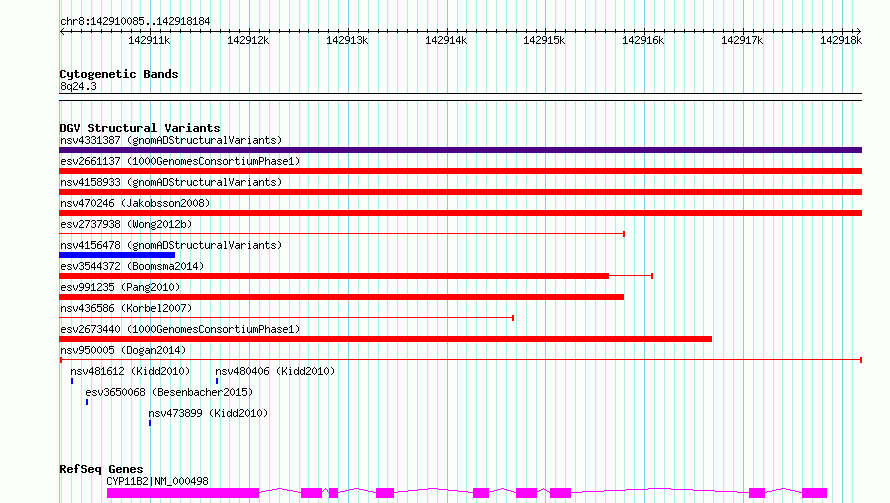890x503 pixels.
Task: Click the esv2737938 Wong2012b label
Action: tap(126, 224)
